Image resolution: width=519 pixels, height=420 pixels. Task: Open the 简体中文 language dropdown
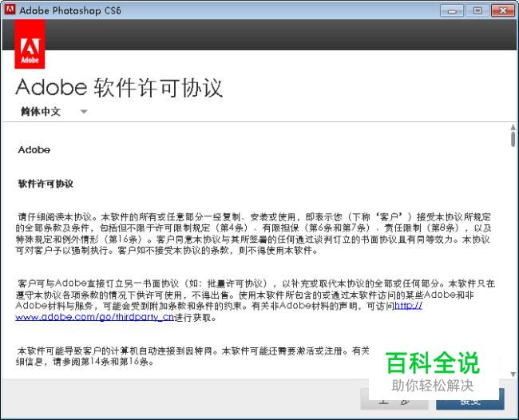click(54, 112)
